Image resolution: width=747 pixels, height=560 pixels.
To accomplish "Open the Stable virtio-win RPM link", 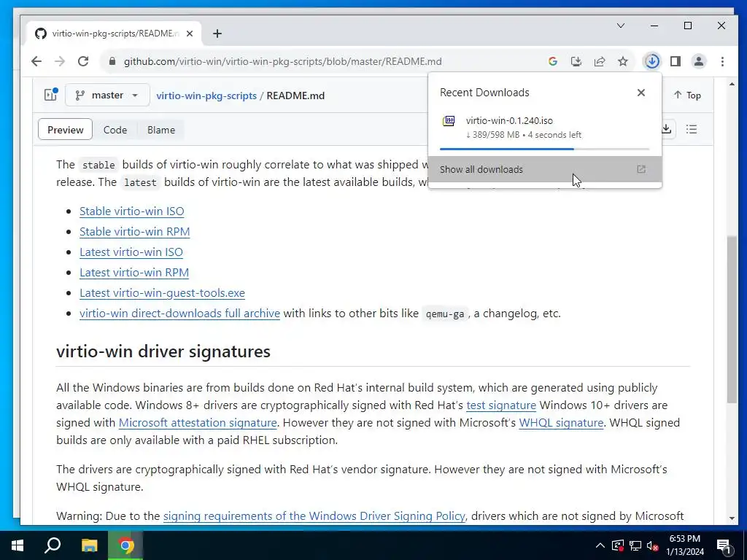I will [x=134, y=231].
